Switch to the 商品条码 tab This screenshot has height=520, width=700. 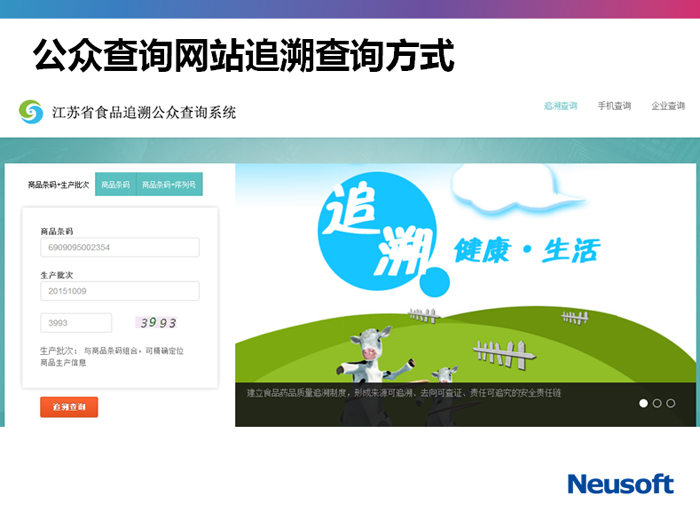click(116, 184)
